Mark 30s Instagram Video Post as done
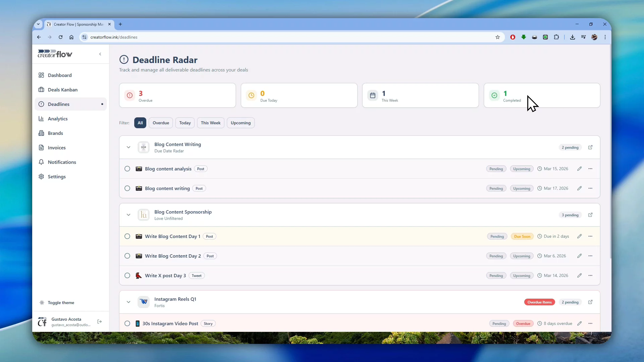Image resolution: width=644 pixels, height=362 pixels. 127,323
